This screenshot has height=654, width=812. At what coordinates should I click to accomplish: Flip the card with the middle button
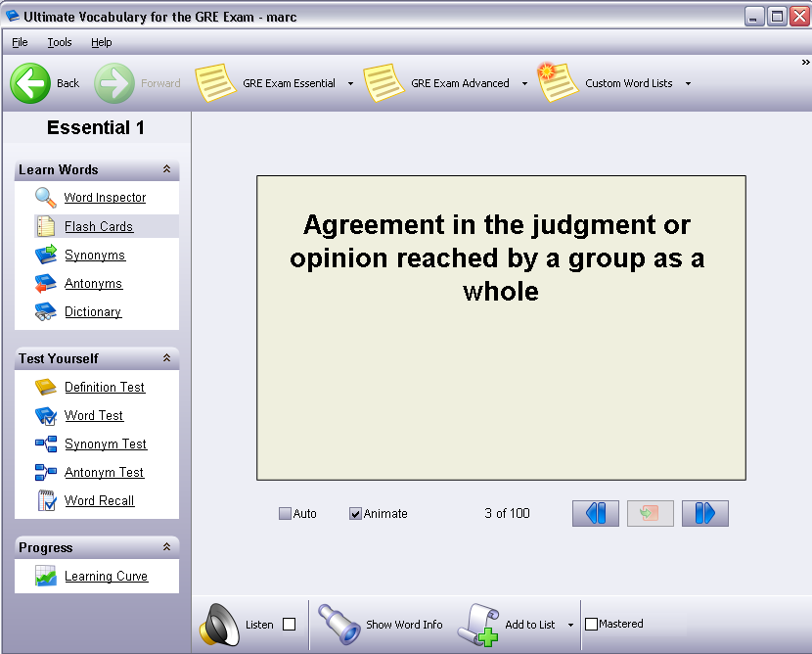click(651, 514)
